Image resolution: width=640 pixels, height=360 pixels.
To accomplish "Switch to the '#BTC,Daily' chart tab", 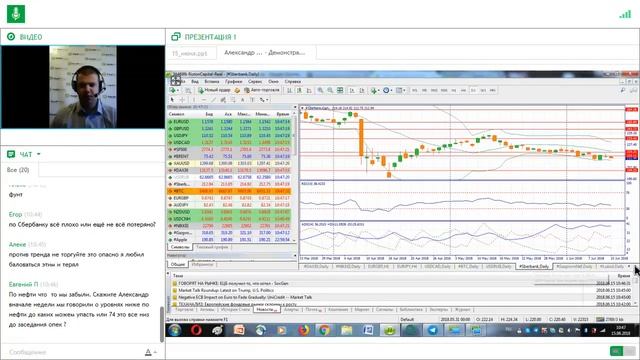I will 468,267.
